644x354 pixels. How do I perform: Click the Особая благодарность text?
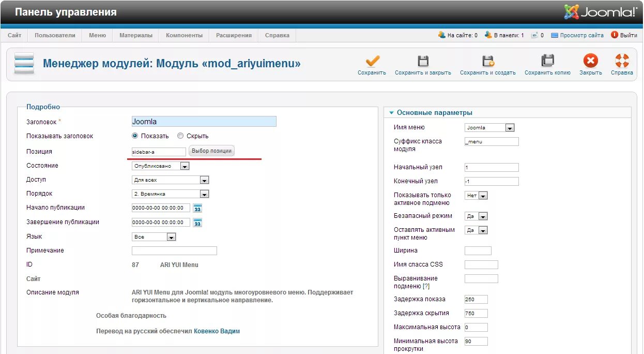tap(131, 316)
